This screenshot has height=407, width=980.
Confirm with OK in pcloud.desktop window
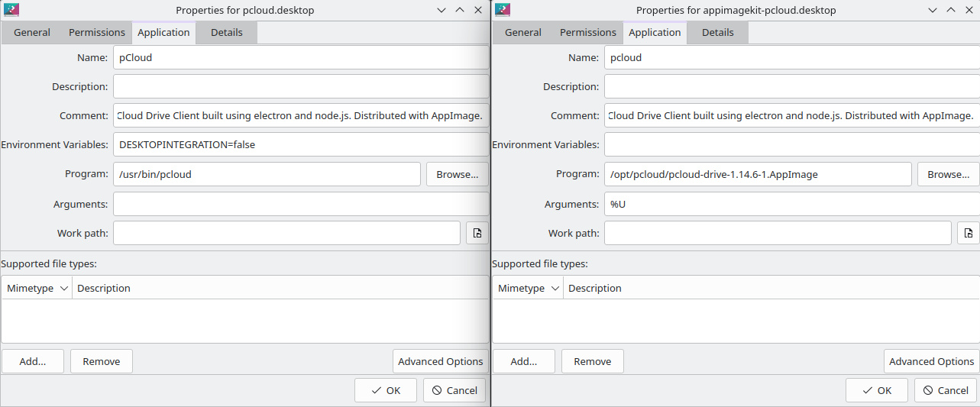click(x=386, y=390)
